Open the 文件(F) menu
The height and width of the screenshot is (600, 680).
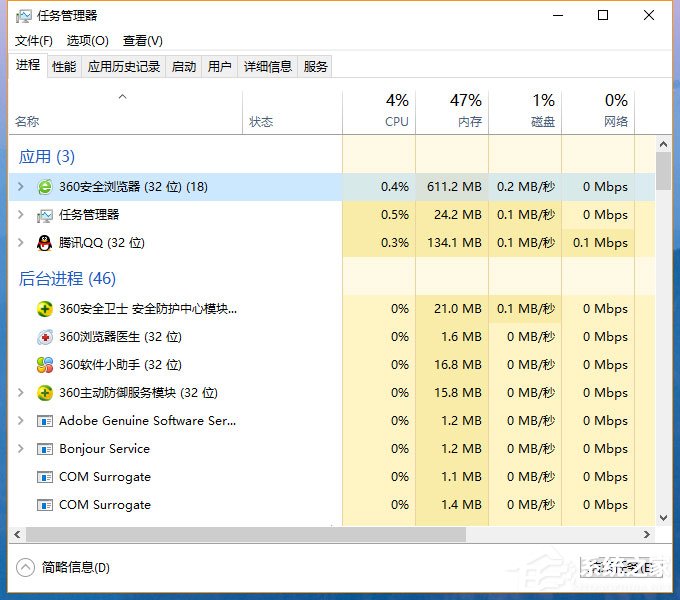click(34, 41)
